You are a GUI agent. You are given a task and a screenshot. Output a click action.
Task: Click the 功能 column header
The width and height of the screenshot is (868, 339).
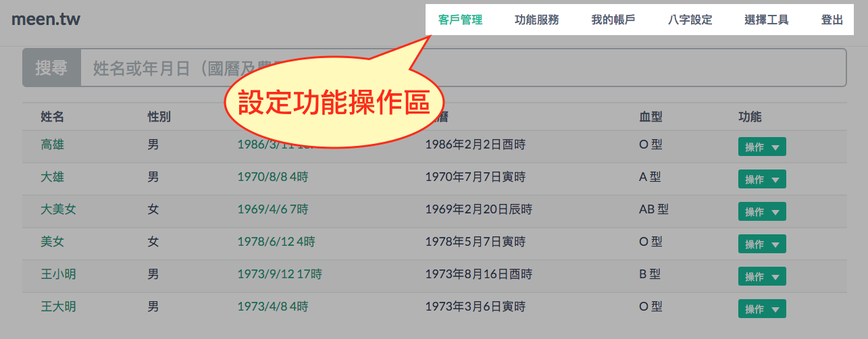click(750, 117)
